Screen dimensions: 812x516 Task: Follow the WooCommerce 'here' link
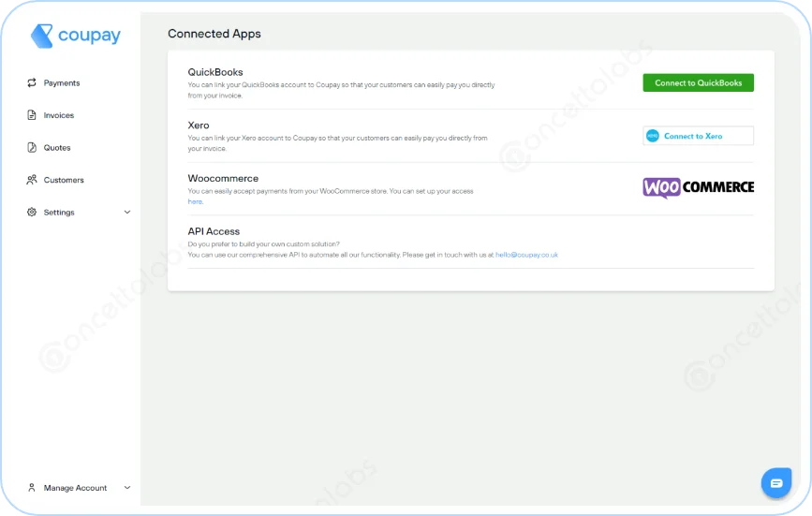click(195, 202)
